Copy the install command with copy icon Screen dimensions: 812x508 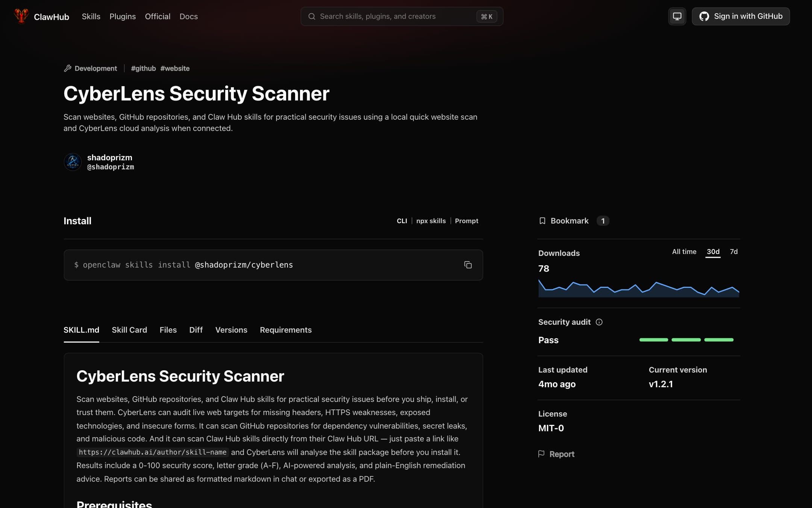tap(468, 265)
